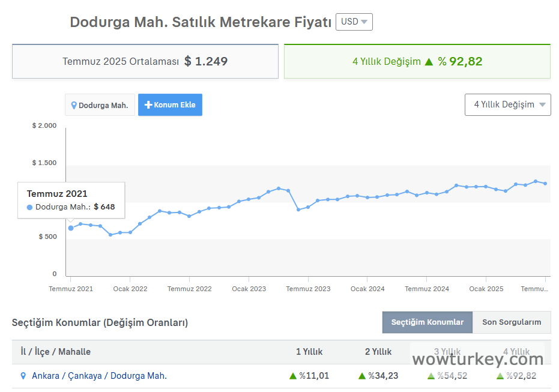Open Ankara / Çankaya / Dodurga Mah. link
559x392 pixels.
point(99,376)
